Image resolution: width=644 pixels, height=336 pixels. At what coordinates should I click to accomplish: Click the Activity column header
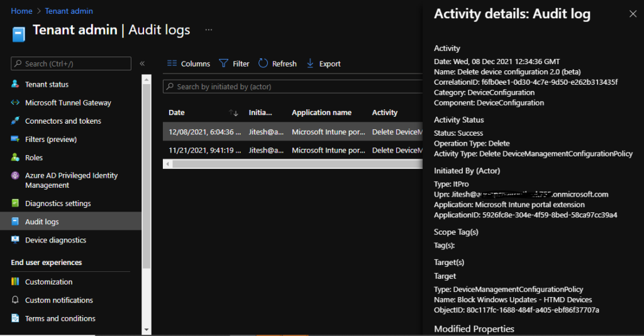tap(385, 112)
